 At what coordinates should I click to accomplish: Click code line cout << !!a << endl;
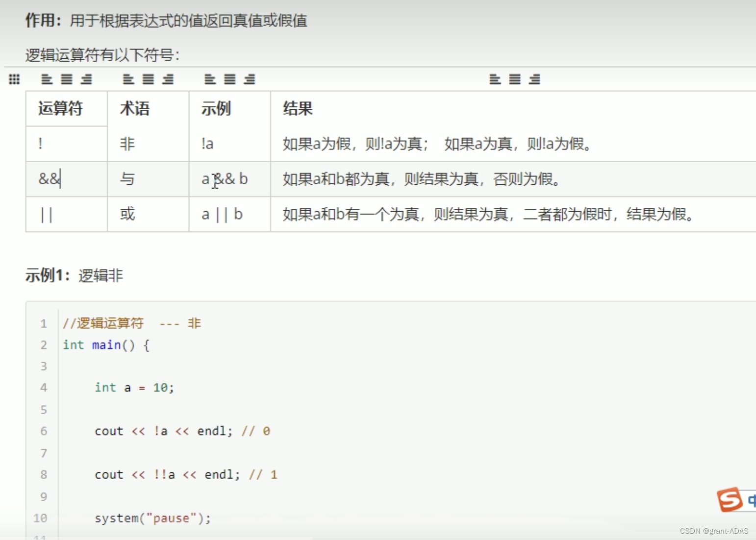tap(167, 475)
